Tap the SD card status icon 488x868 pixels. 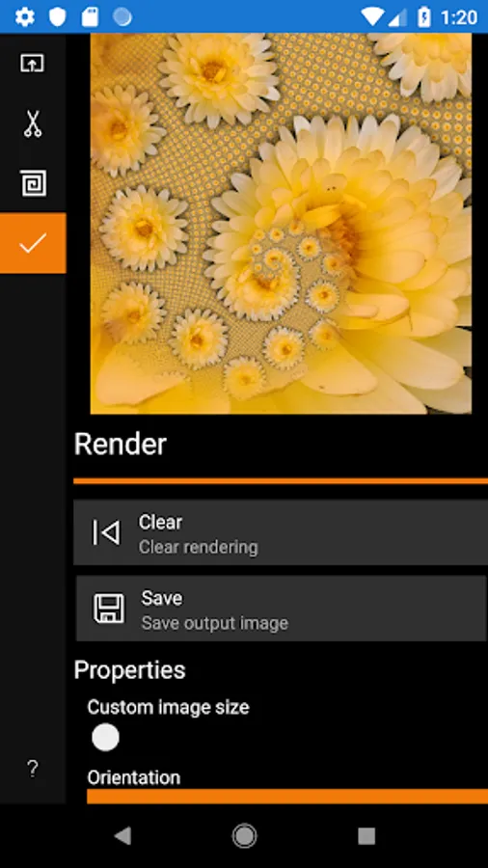[90, 17]
